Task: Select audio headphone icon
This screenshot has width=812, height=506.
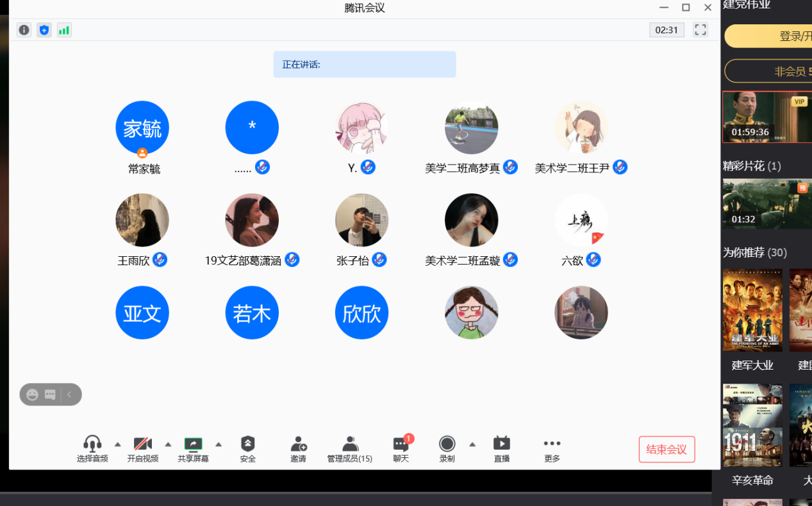Action: click(x=92, y=443)
